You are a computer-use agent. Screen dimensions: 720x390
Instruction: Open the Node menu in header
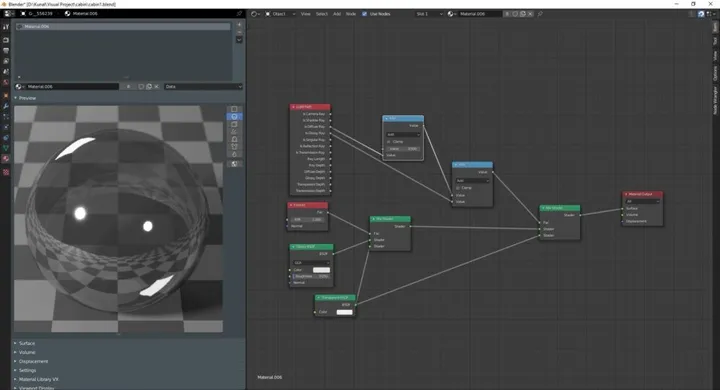click(351, 14)
